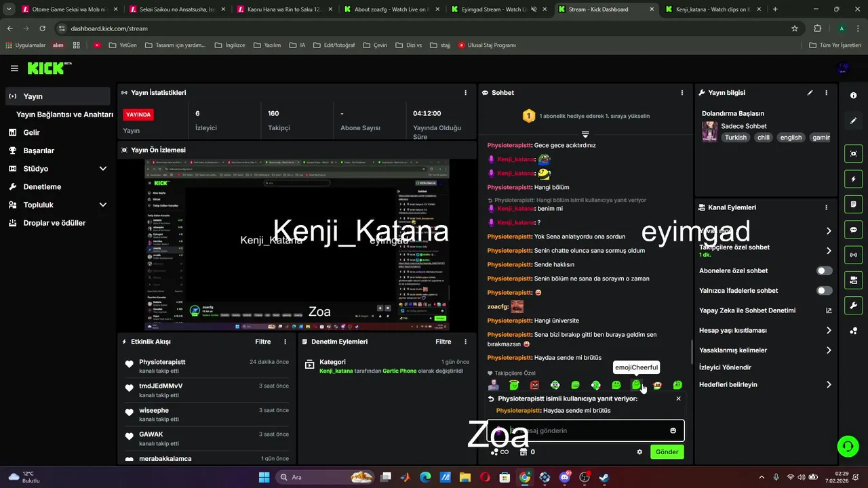Toggle the lightning bolt widget in the right sidebar
Viewport: 868px width, 488px height.
point(853,179)
